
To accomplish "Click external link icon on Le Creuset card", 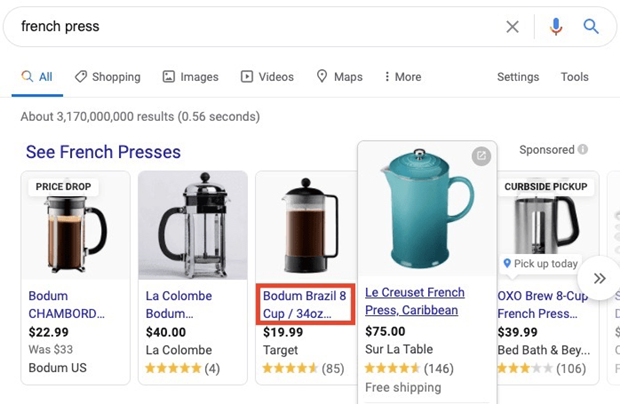I will pos(481,156).
